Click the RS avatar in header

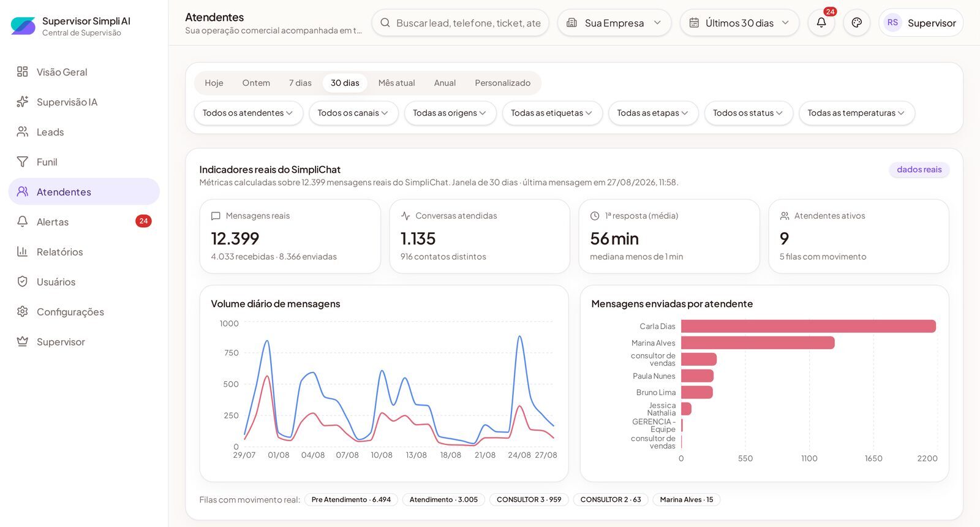[892, 23]
